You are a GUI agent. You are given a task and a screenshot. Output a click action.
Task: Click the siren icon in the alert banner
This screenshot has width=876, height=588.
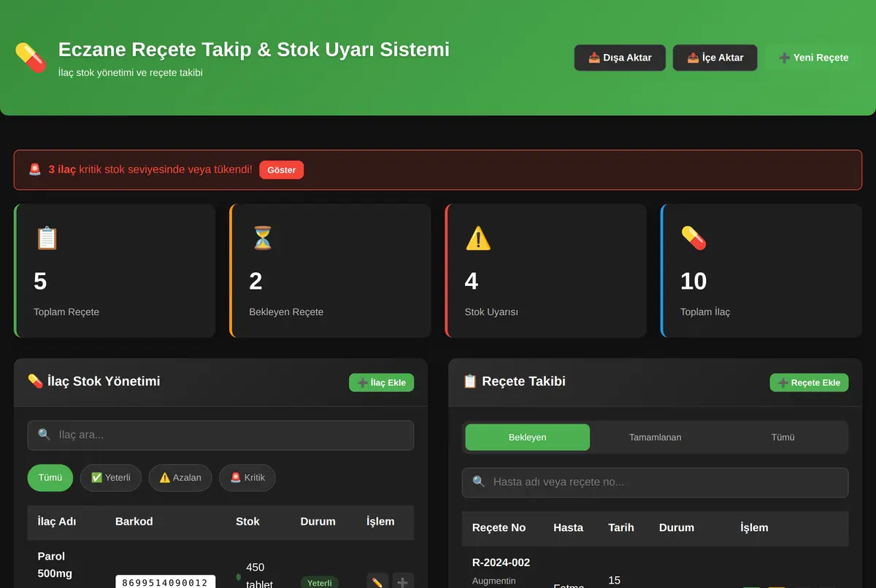click(35, 169)
